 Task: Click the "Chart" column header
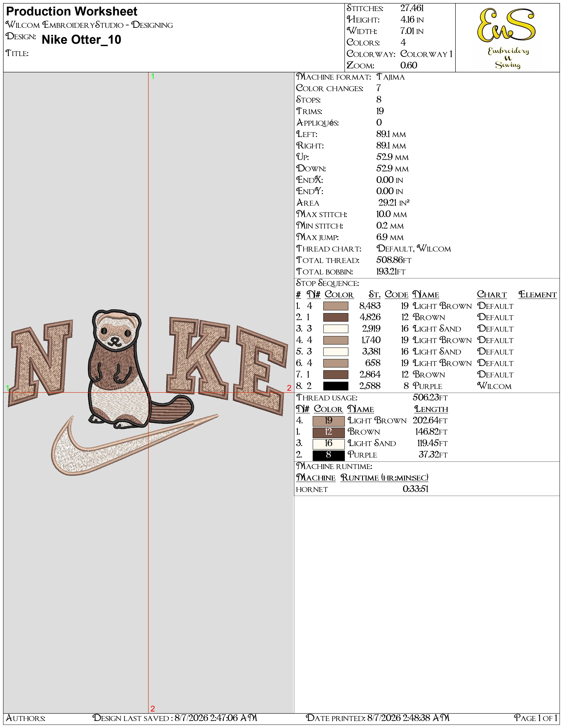click(x=492, y=295)
